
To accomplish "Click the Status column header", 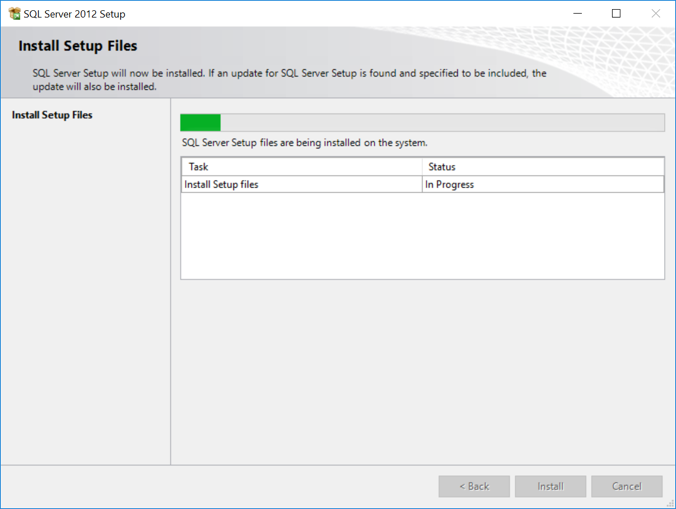I will coord(442,167).
